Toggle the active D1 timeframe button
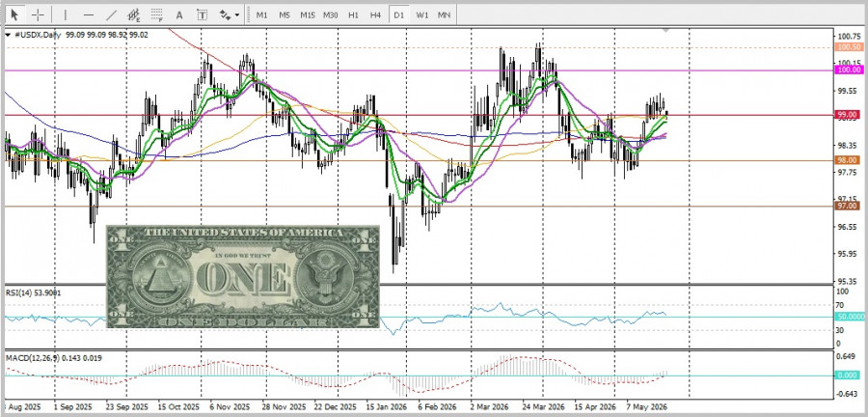Viewport: 868px width, 417px height. (x=399, y=14)
